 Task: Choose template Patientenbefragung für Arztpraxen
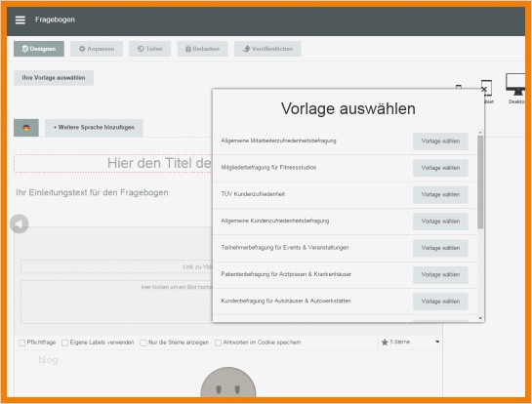pyautogui.click(x=440, y=275)
